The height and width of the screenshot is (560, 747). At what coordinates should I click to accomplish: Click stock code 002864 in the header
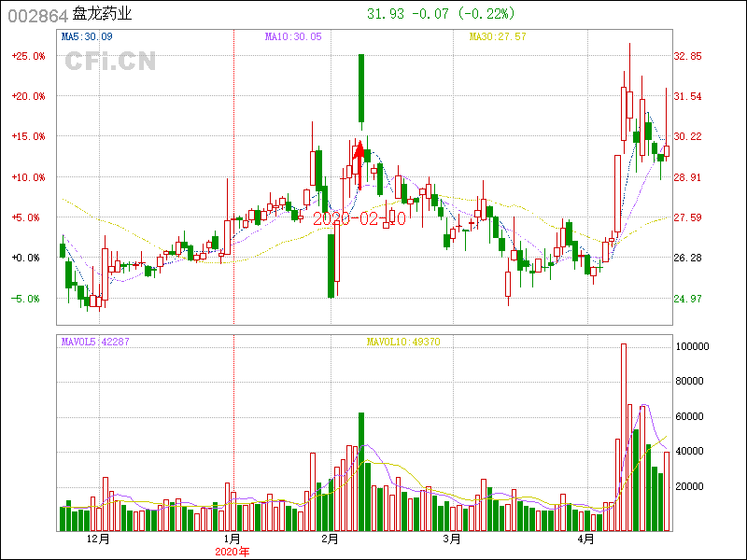pos(37,15)
